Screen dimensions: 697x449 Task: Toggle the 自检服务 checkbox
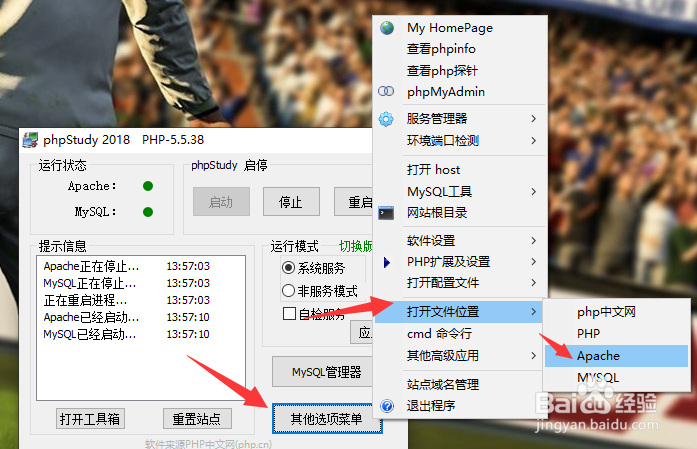coord(289,313)
